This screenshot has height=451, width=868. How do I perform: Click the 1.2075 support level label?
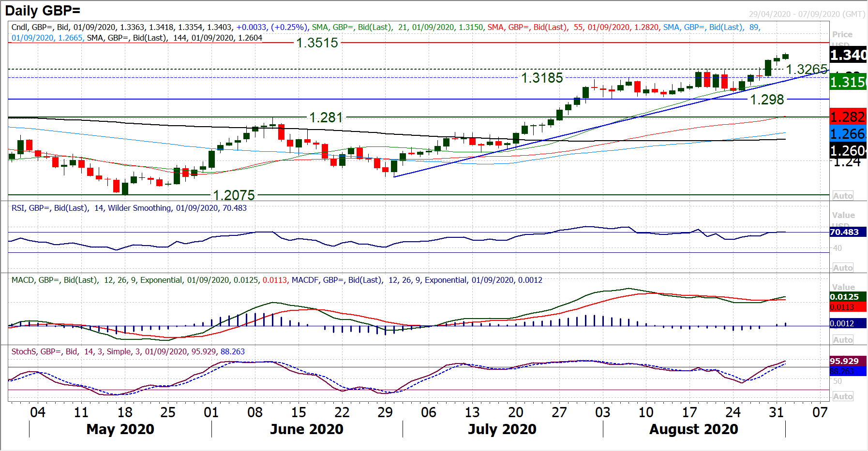click(234, 195)
